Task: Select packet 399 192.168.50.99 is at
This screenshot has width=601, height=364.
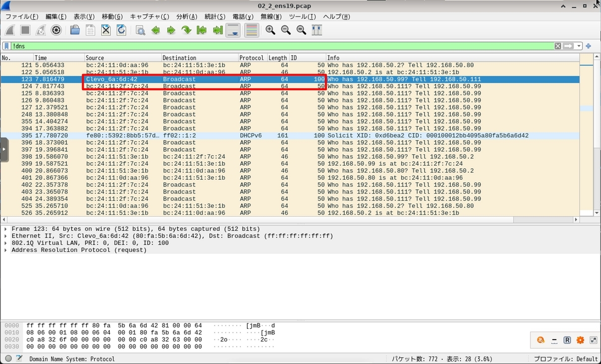Action: [x=289, y=164]
